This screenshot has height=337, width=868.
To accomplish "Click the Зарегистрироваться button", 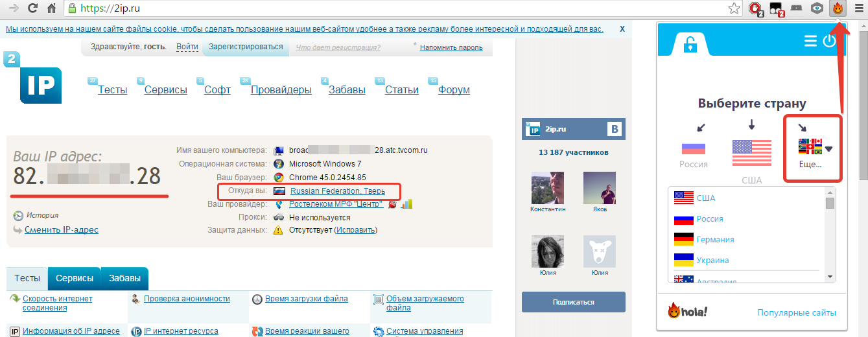I will (246, 47).
